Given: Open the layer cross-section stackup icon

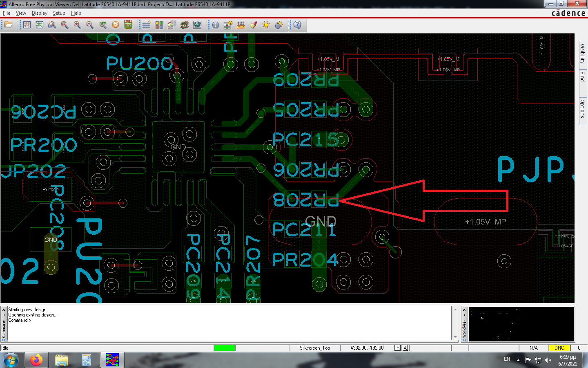Looking at the screenshot, I should coord(185,25).
